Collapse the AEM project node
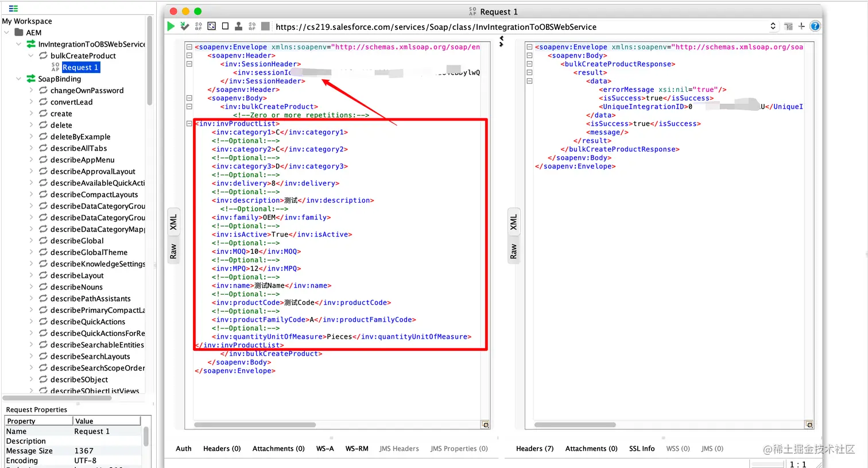This screenshot has height=468, width=868. 7,33
